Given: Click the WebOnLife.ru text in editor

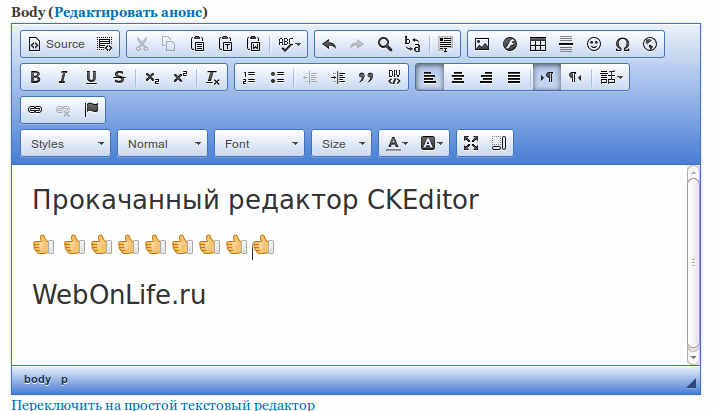Looking at the screenshot, I should (x=119, y=294).
